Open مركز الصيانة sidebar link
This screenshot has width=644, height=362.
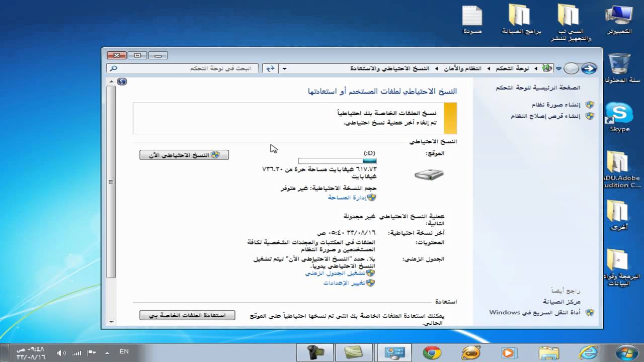coord(561,302)
